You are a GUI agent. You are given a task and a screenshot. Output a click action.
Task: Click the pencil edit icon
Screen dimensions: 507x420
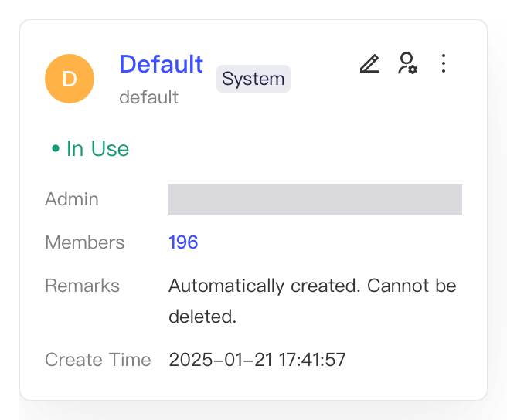[369, 63]
